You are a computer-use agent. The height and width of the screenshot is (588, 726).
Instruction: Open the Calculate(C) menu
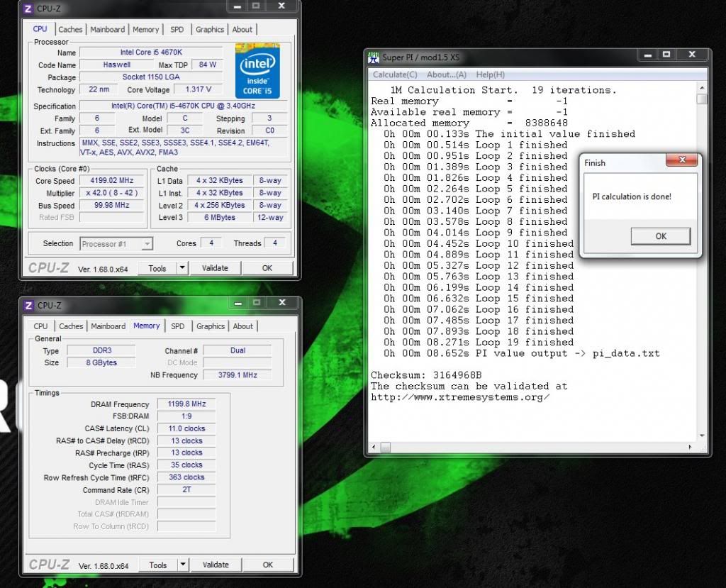[395, 74]
